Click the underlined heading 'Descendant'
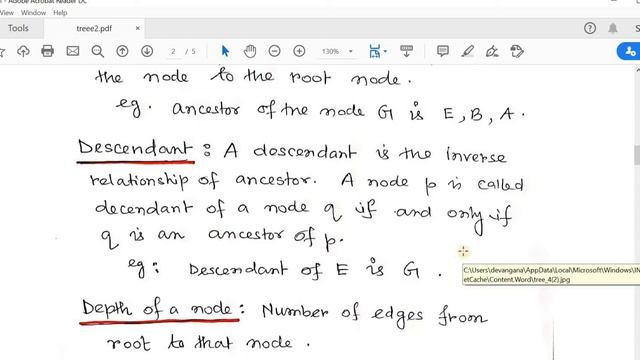640x360 pixels. tap(135, 149)
